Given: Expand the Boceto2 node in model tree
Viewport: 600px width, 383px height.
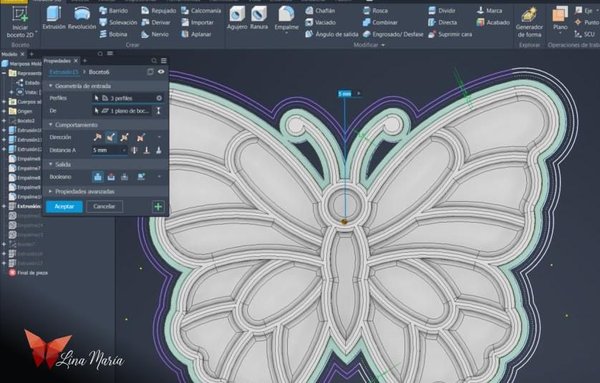Looking at the screenshot, I should (x=4, y=121).
